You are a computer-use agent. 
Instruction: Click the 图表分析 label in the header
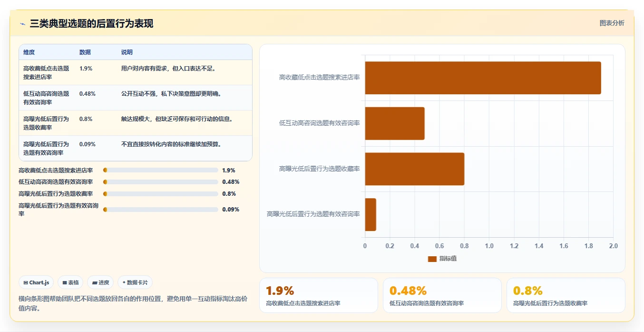tap(612, 23)
